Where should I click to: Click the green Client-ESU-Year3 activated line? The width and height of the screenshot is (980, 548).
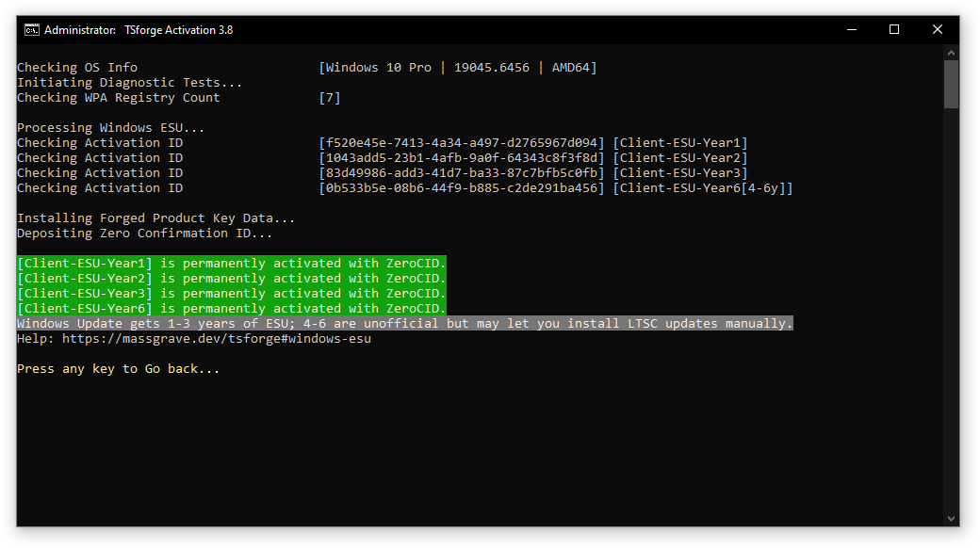click(231, 294)
